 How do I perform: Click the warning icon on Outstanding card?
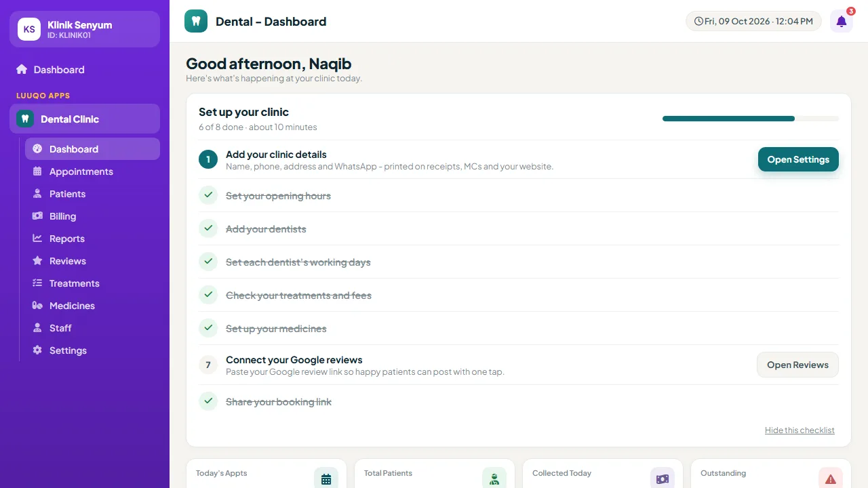click(831, 479)
